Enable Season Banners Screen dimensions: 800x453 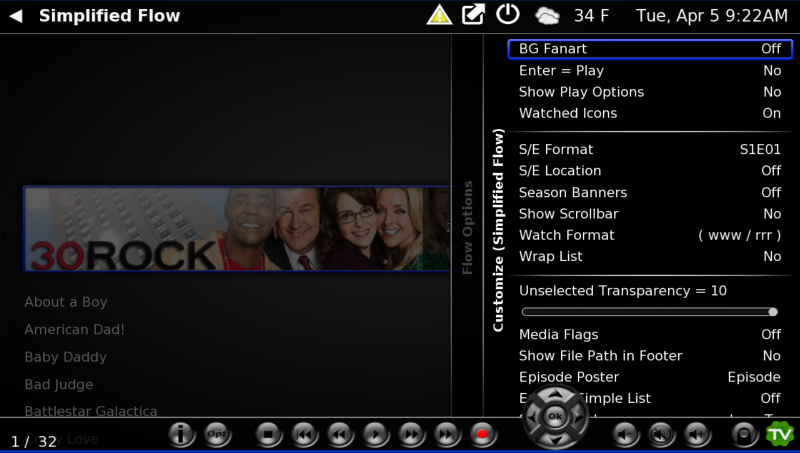click(x=650, y=192)
